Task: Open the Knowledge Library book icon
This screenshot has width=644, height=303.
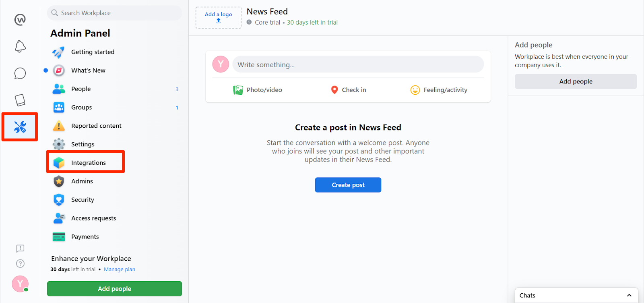Action: (20, 100)
